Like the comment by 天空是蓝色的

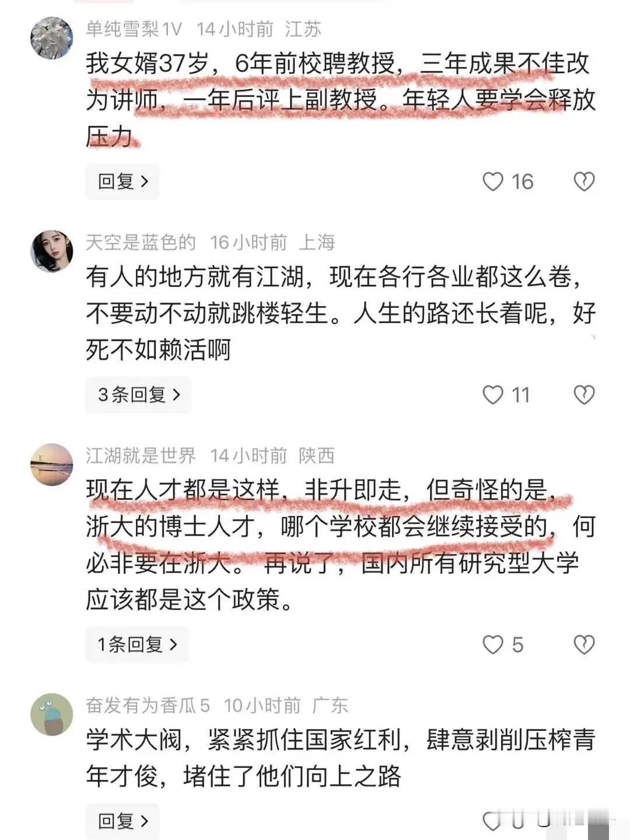493,395
